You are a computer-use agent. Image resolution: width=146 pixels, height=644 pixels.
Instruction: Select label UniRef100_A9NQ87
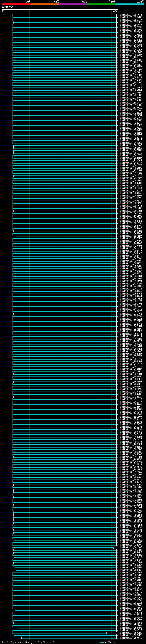pos(131,55)
